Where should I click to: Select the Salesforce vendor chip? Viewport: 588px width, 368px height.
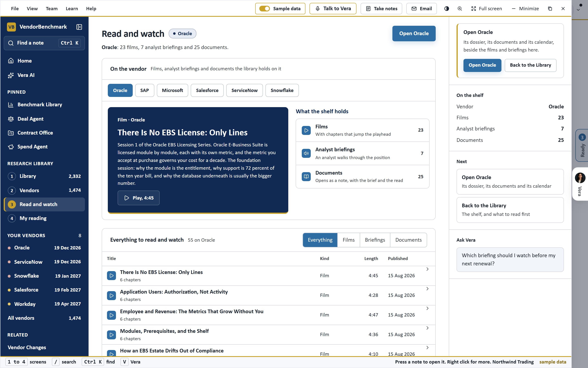point(207,91)
